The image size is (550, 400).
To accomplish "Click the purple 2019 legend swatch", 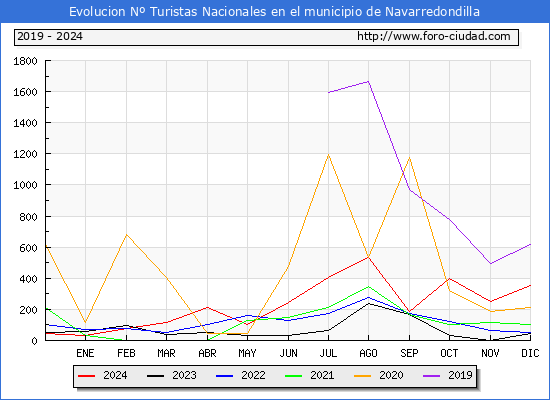I will point(432,376).
